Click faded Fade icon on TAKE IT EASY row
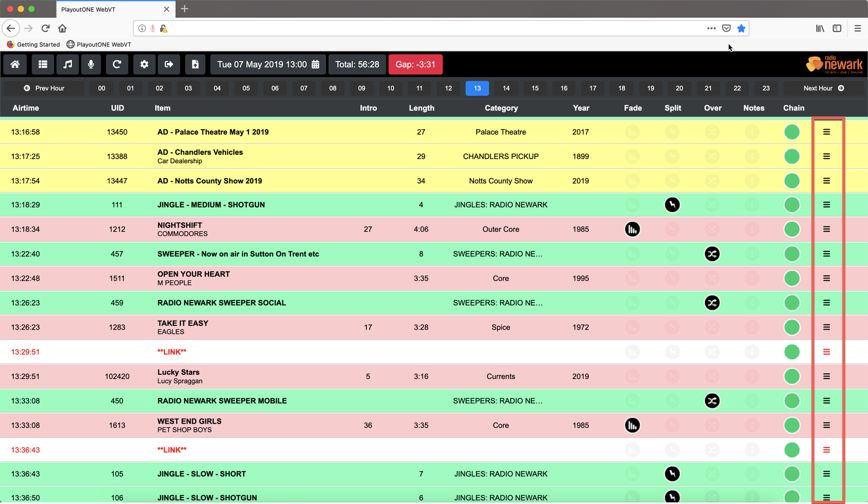The width and height of the screenshot is (868, 504). click(x=632, y=327)
